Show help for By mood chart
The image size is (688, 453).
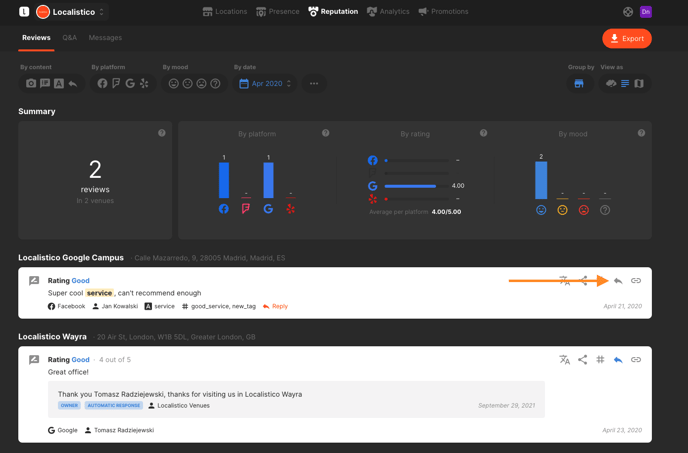(641, 133)
